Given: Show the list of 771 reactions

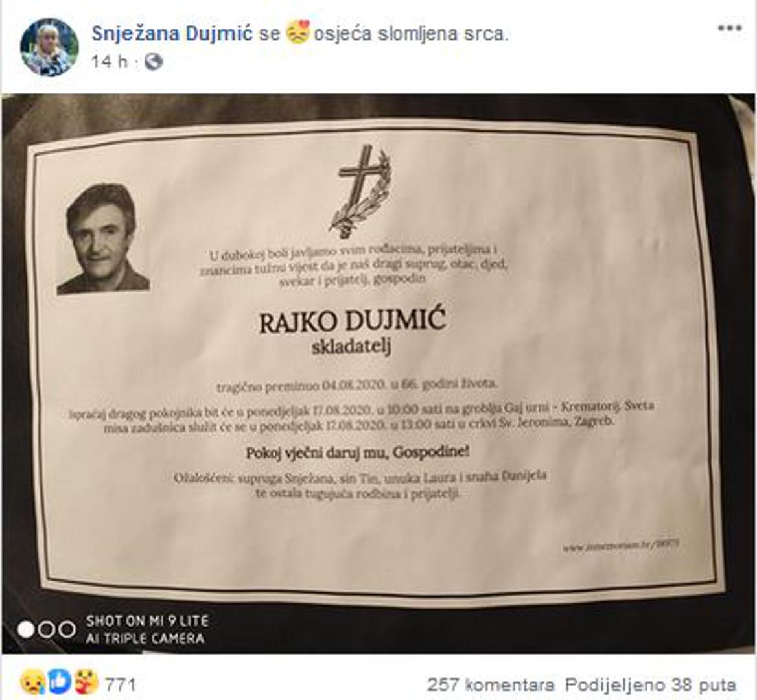Looking at the screenshot, I should pyautogui.click(x=121, y=684).
